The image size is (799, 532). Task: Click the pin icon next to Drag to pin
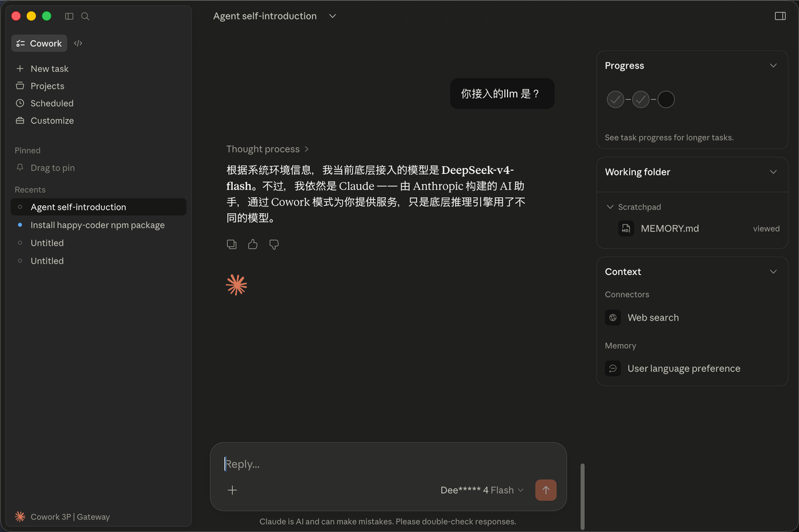click(x=20, y=168)
